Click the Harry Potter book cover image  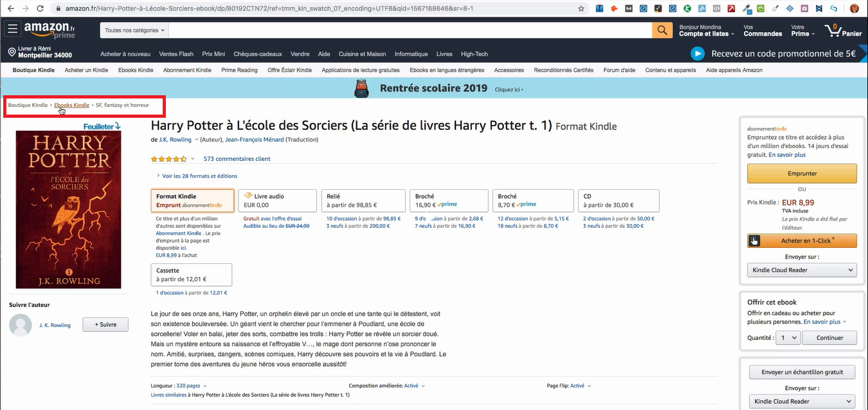pyautogui.click(x=68, y=209)
